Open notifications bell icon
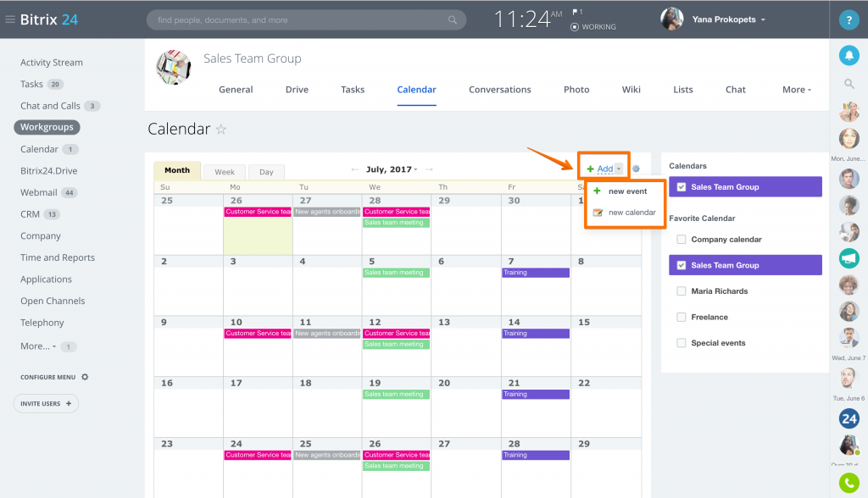This screenshot has height=498, width=868. 849,55
